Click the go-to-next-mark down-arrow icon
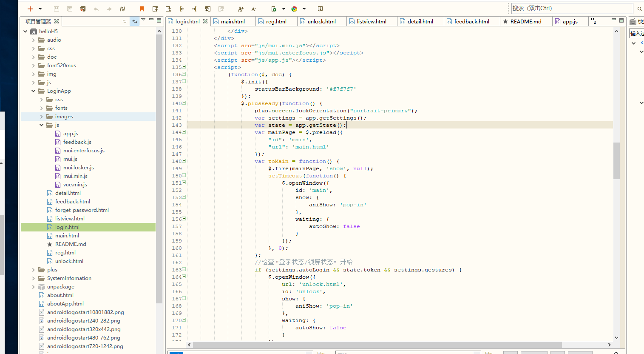 tap(168, 9)
